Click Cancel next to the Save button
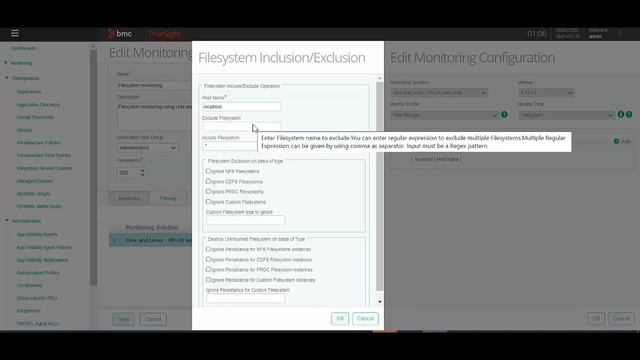The image size is (640, 360). point(153,319)
